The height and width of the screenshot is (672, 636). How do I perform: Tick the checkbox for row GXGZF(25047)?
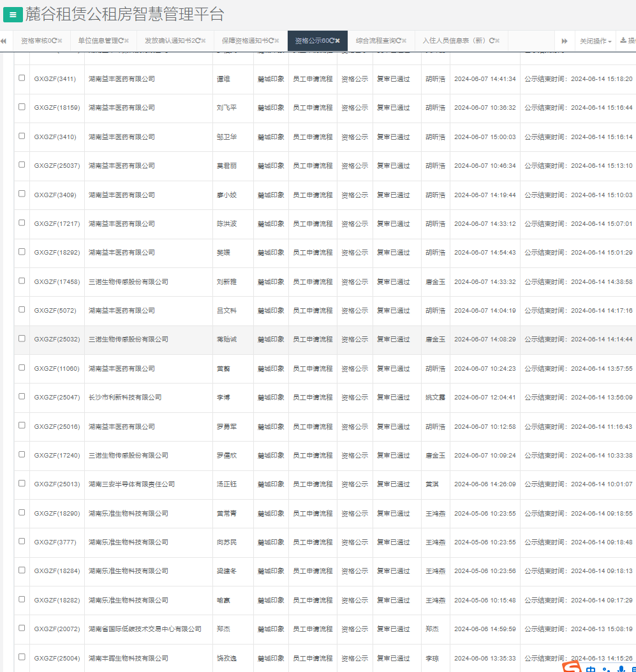[22, 396]
